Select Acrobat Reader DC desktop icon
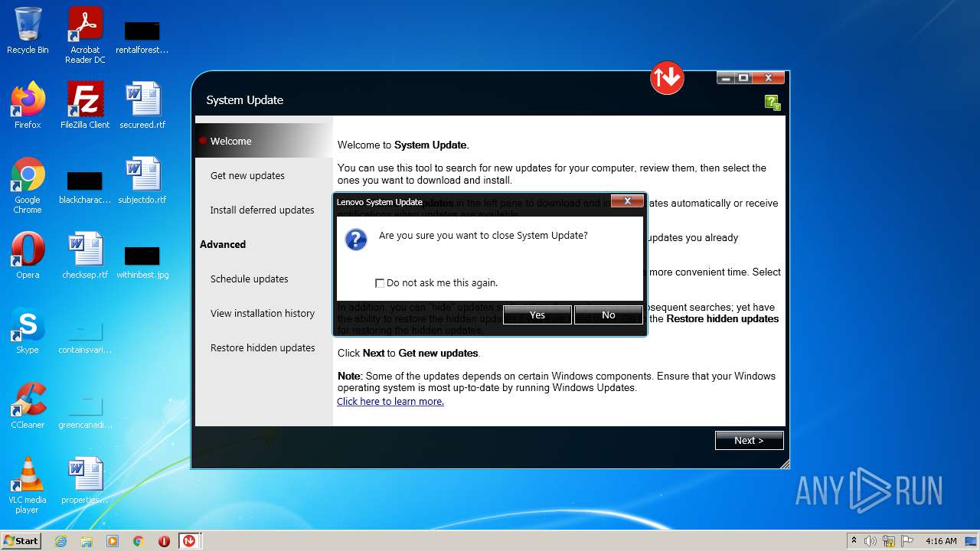The image size is (980, 551). click(85, 35)
